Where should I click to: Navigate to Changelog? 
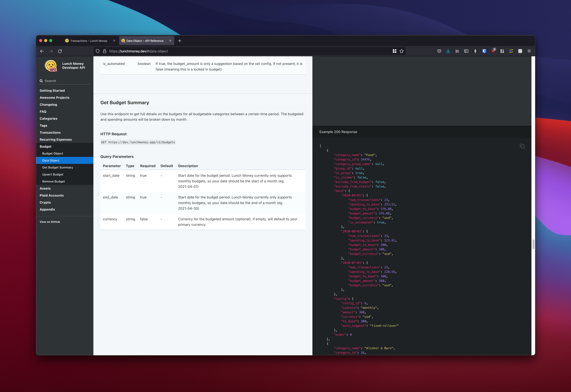(48, 105)
